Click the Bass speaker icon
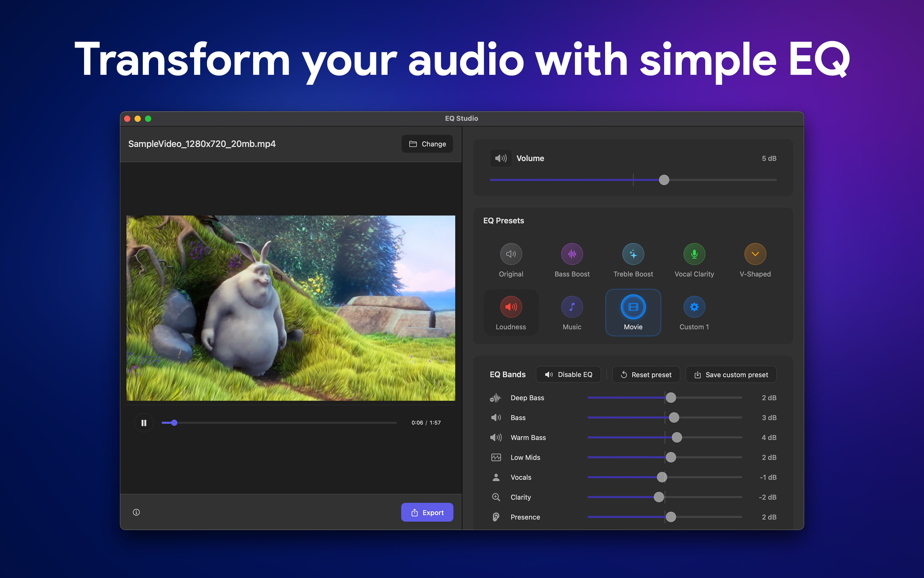Viewport: 924px width, 578px height. 496,417
